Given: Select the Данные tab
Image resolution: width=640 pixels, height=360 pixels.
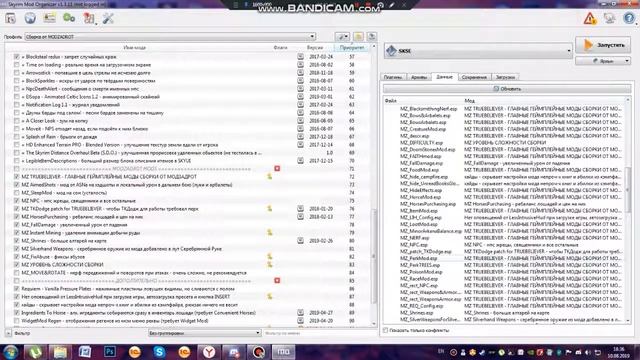Looking at the screenshot, I should tap(444, 77).
